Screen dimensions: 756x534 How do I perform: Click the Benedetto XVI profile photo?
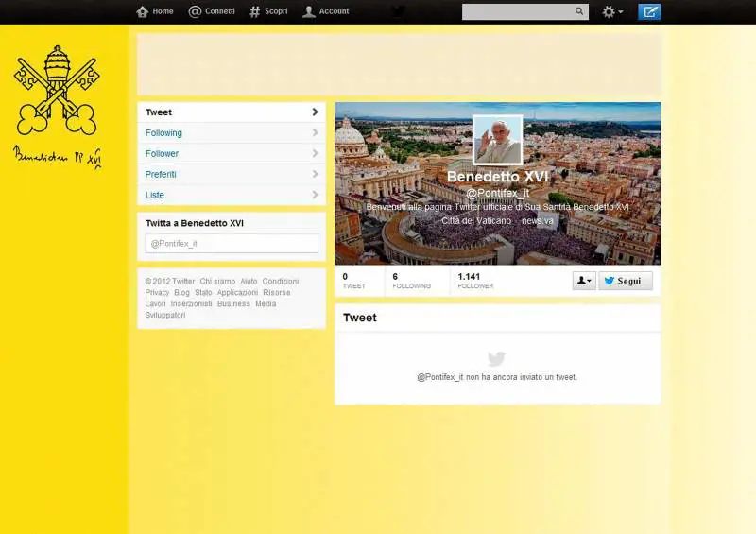(x=498, y=140)
